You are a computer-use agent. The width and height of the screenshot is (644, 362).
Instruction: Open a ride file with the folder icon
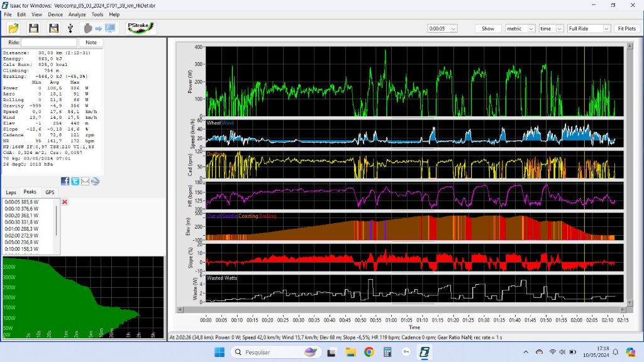[13, 28]
